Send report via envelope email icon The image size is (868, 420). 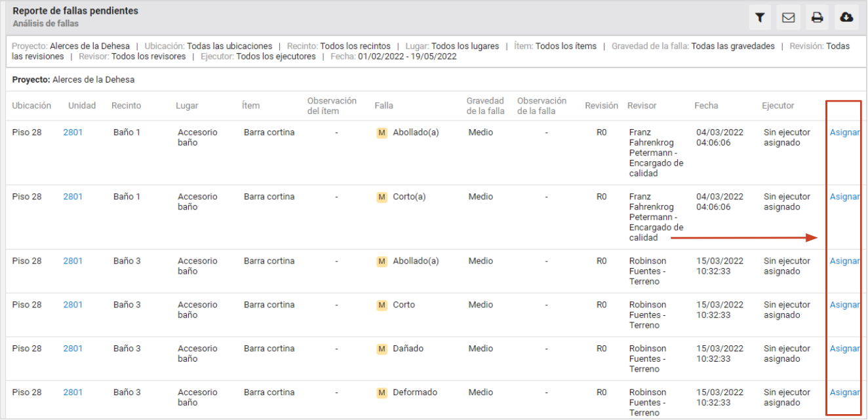click(789, 18)
